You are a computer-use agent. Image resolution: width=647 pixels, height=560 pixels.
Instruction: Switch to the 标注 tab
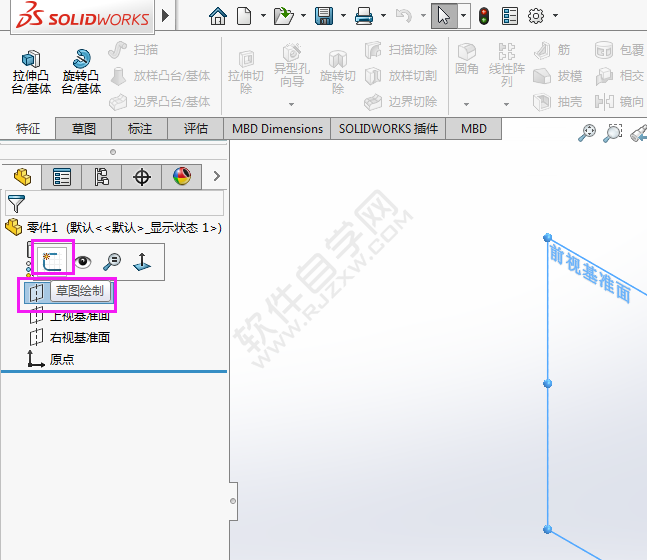coord(140,129)
